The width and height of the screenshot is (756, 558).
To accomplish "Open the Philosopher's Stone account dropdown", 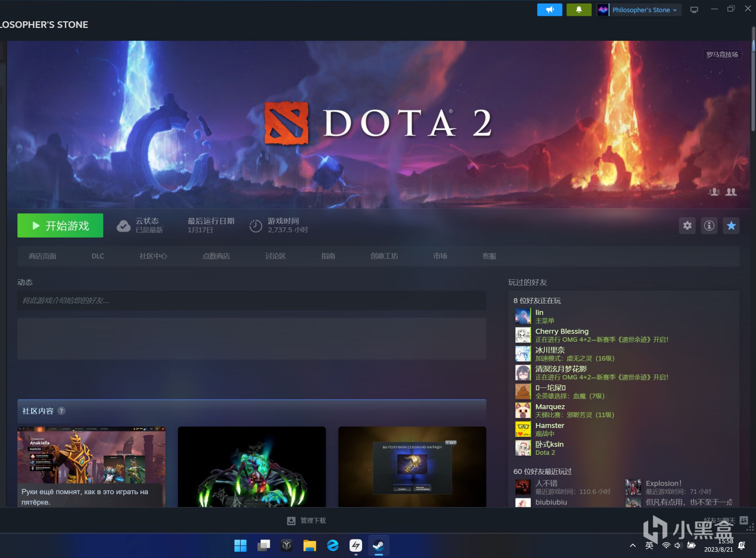I will point(644,10).
